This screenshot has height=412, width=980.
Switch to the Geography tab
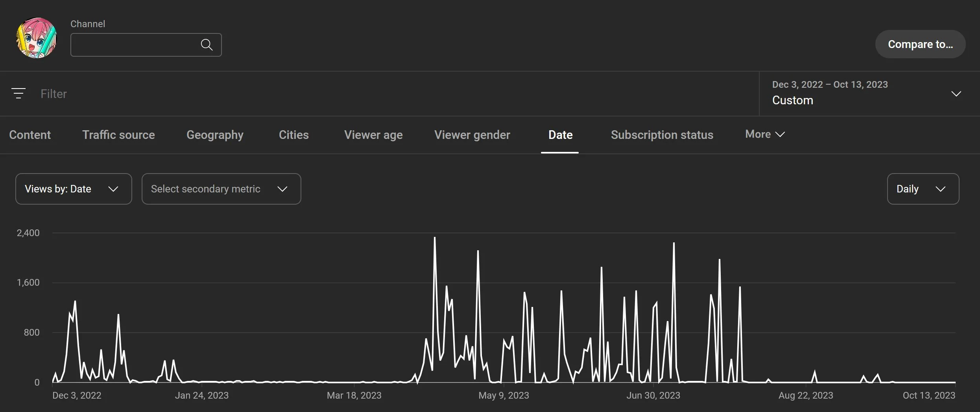215,135
